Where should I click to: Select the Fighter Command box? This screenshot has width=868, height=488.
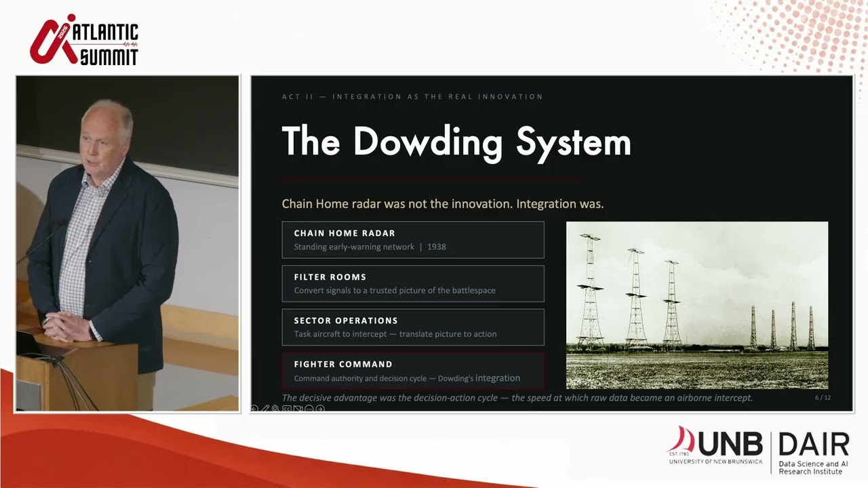[x=413, y=371]
